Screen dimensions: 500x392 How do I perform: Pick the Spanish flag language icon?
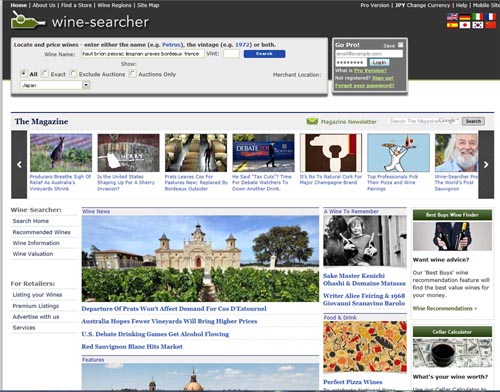pyautogui.click(x=452, y=25)
